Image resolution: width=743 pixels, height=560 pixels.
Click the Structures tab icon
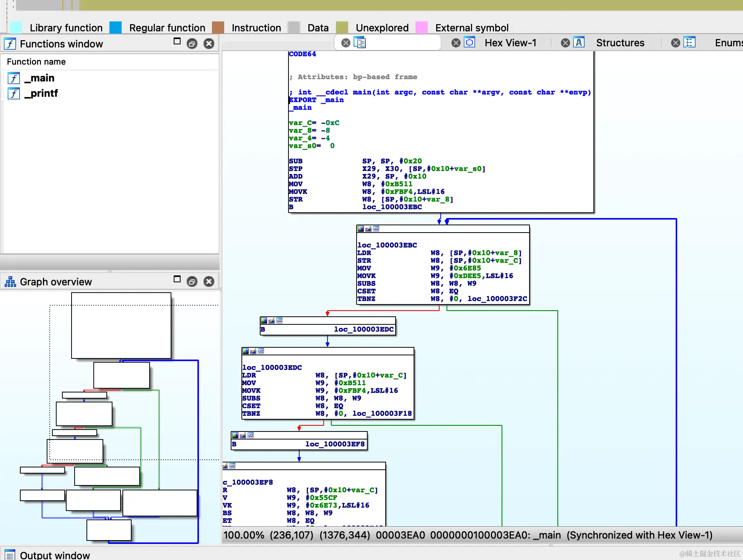coord(579,42)
